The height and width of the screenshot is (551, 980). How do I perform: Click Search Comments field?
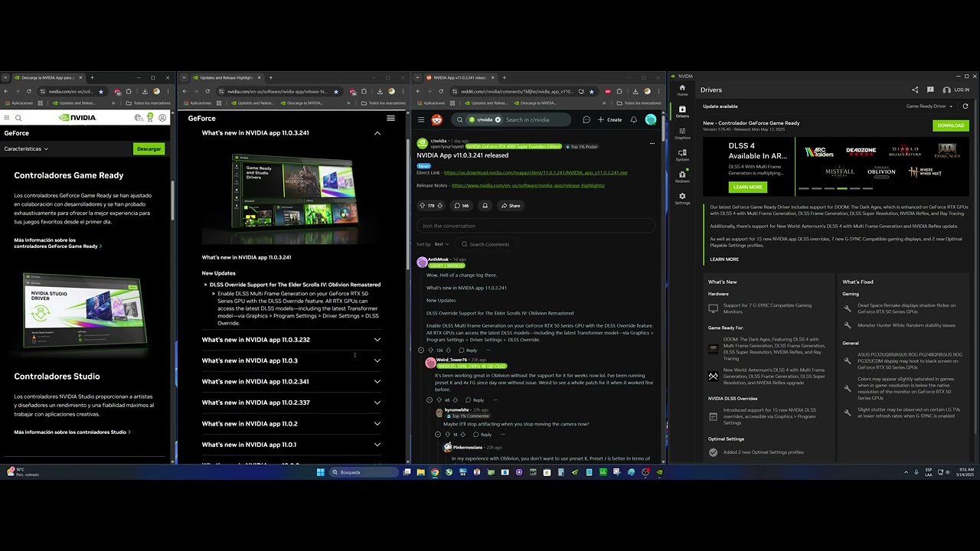[x=488, y=244]
